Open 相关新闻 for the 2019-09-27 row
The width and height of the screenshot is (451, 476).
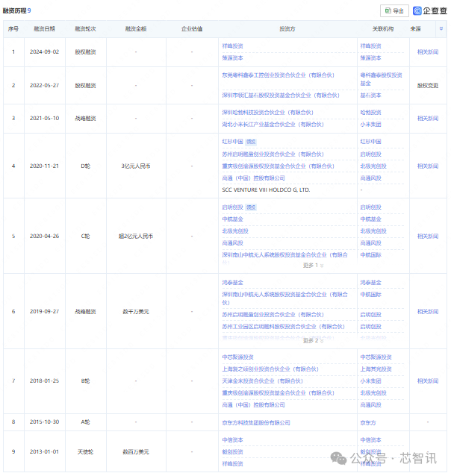(428, 311)
